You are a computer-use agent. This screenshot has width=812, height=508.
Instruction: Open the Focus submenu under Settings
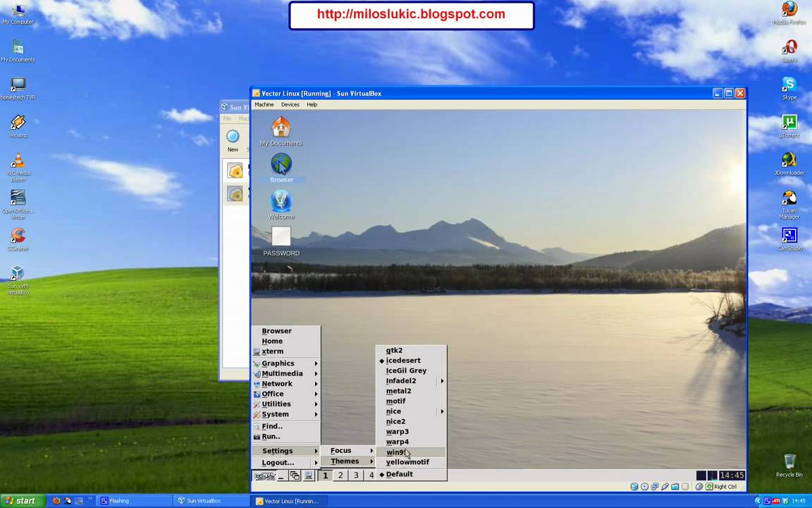pos(340,450)
